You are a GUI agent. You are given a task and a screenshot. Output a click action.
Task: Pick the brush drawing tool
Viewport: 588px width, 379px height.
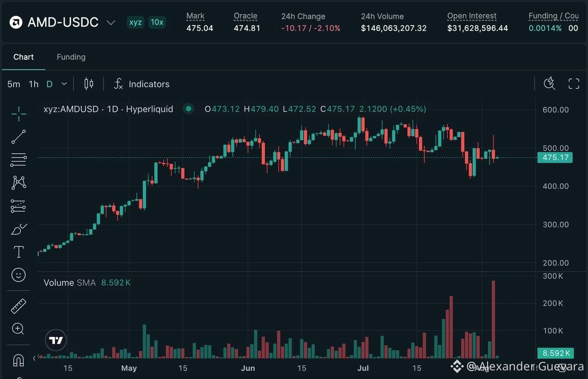(19, 229)
